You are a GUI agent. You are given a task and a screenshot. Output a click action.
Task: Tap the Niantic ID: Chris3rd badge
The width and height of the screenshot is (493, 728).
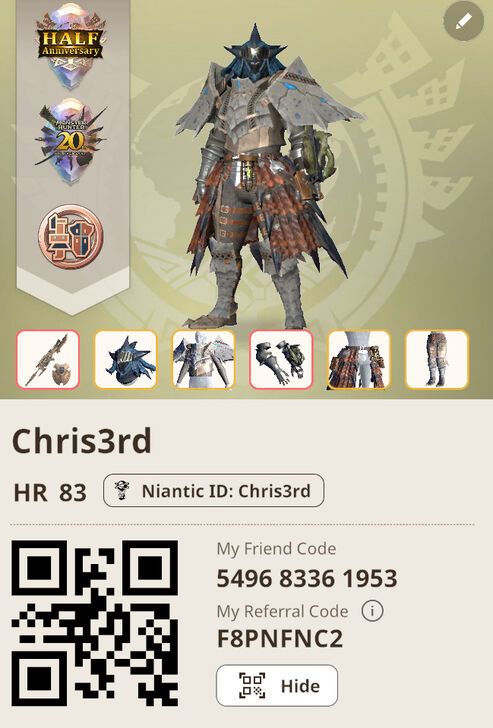pos(214,490)
